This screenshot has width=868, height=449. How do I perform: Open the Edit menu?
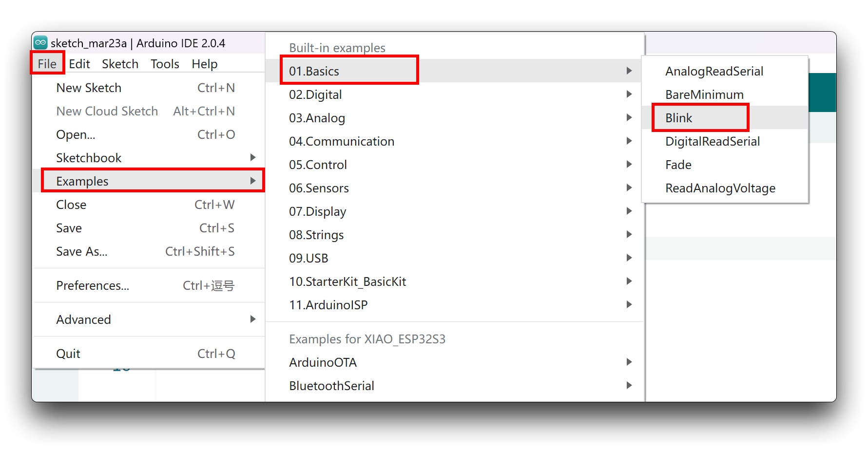click(x=79, y=64)
